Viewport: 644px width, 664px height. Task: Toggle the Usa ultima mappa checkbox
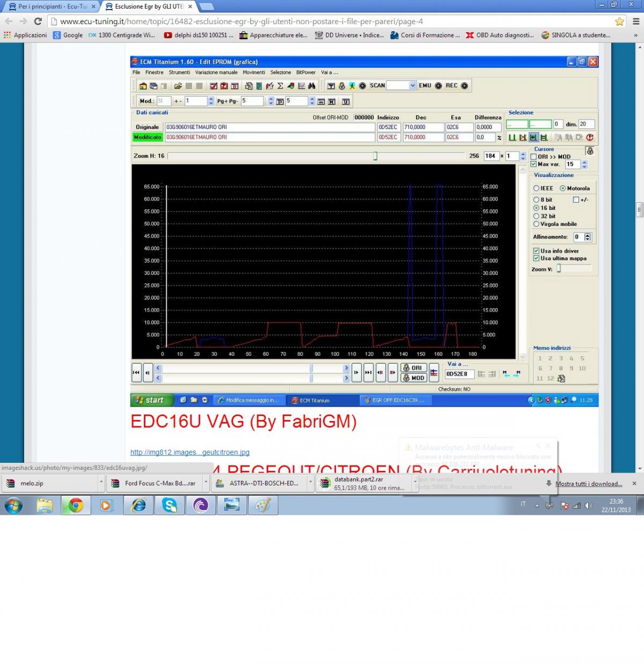tap(536, 259)
